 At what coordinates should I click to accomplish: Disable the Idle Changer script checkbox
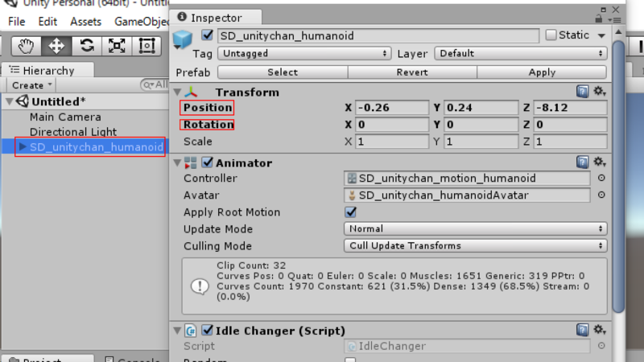208,330
